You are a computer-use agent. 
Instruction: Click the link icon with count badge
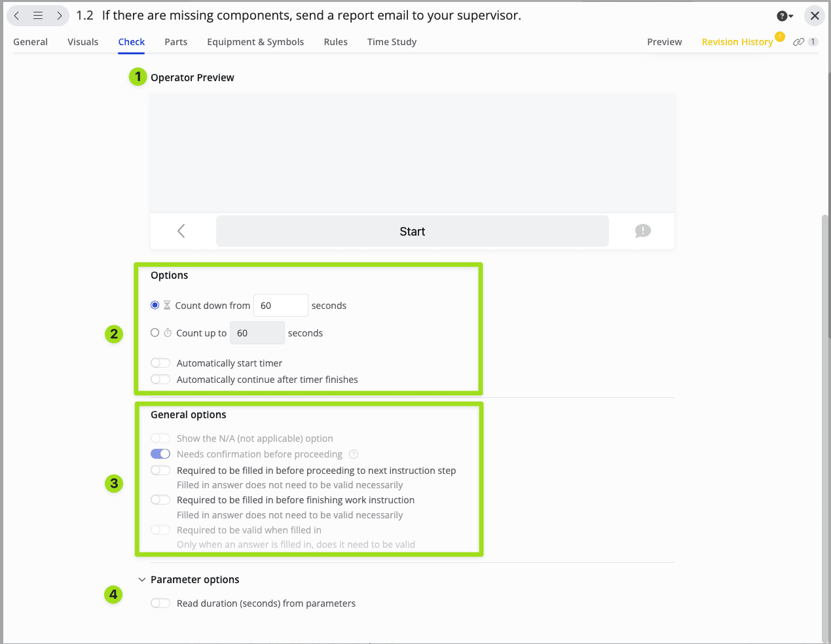[x=805, y=42]
